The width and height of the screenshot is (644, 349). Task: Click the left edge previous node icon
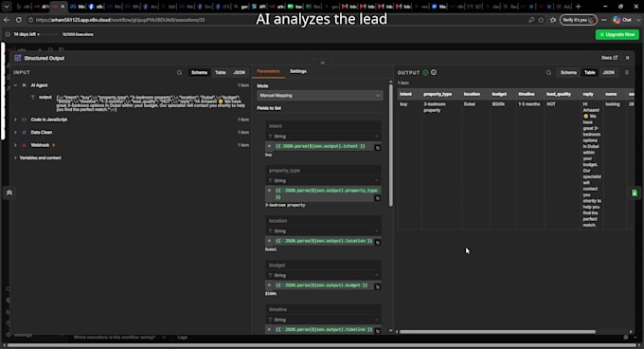[9, 193]
